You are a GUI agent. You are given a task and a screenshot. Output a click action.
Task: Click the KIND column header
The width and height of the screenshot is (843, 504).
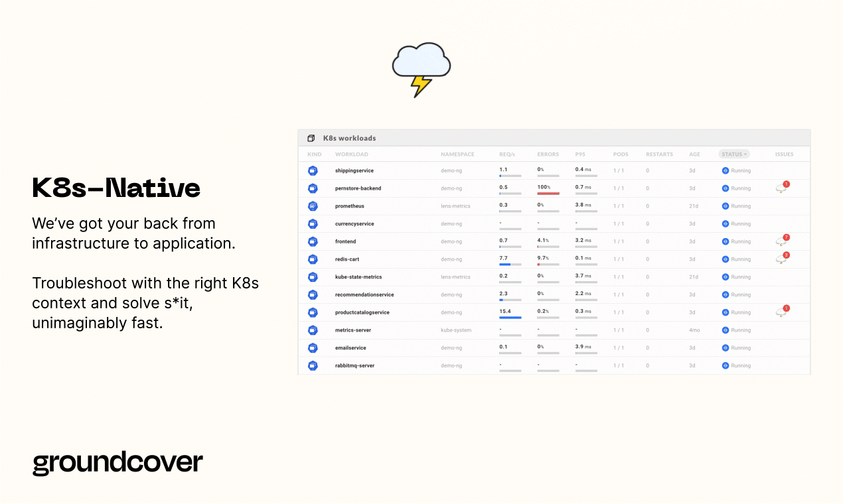tap(315, 155)
